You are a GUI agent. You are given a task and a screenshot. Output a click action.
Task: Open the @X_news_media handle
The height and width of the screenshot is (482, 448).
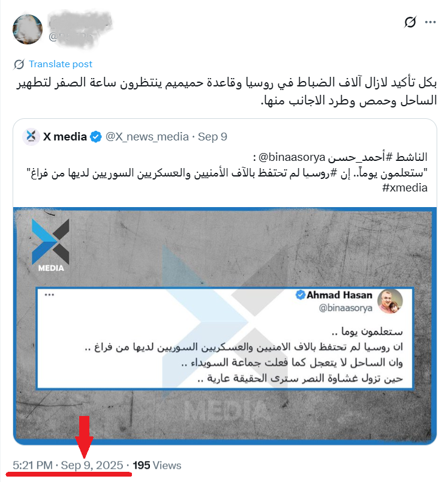click(x=147, y=137)
